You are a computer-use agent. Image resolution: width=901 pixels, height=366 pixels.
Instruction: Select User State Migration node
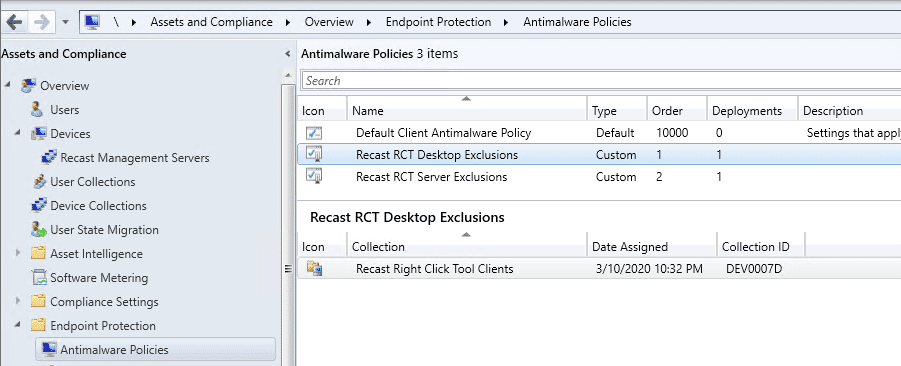click(104, 230)
